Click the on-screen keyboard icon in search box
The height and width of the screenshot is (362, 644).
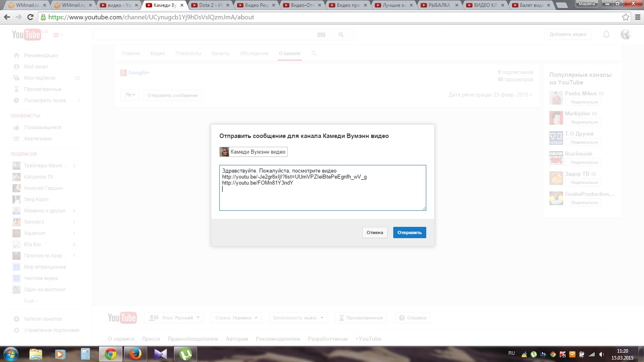tap(321, 35)
